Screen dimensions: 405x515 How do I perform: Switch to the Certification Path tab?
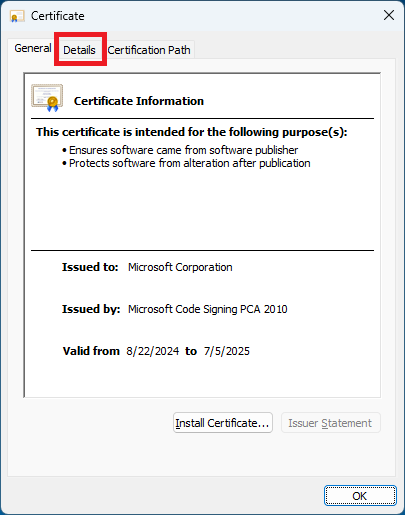click(x=149, y=50)
